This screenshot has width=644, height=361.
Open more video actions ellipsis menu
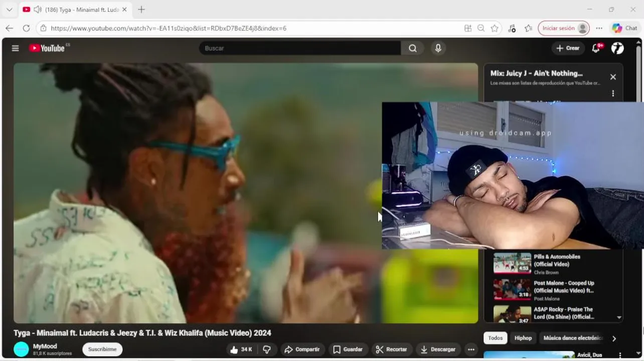[471, 349]
